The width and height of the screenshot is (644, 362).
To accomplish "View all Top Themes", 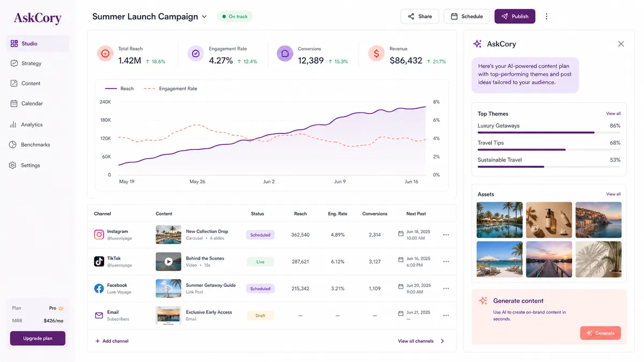I will tap(613, 114).
